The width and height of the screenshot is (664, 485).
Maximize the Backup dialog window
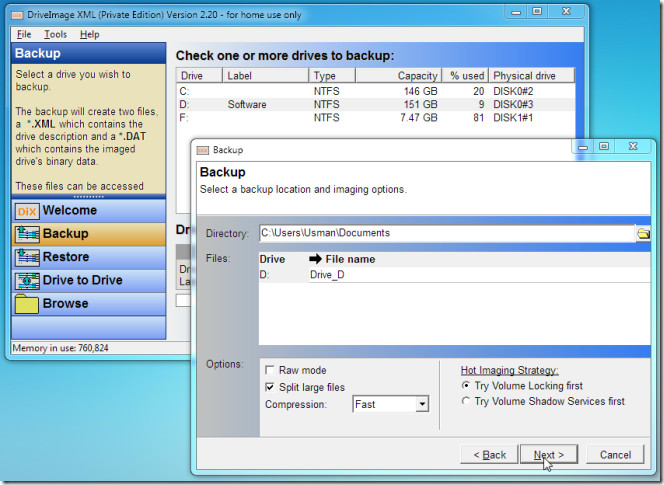pos(604,147)
